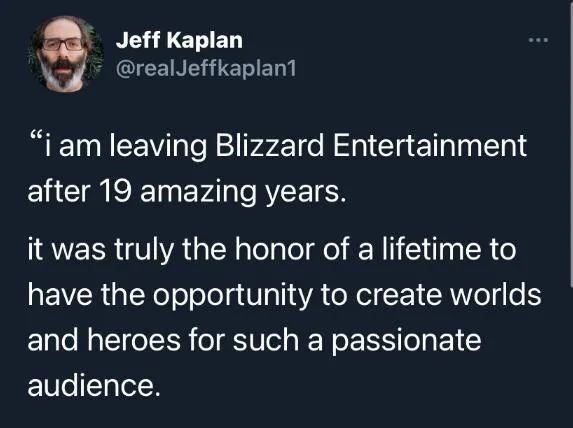The height and width of the screenshot is (428, 573).
Task: Click the line starting 'it was truly the honor'
Action: pos(272,249)
